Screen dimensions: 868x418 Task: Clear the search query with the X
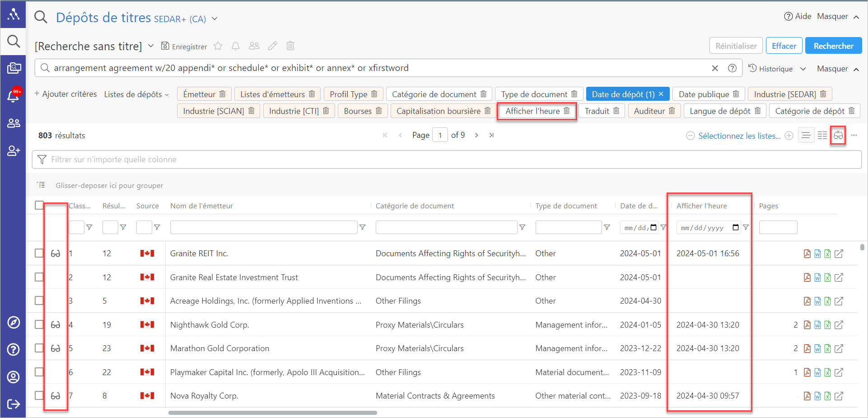click(x=715, y=68)
